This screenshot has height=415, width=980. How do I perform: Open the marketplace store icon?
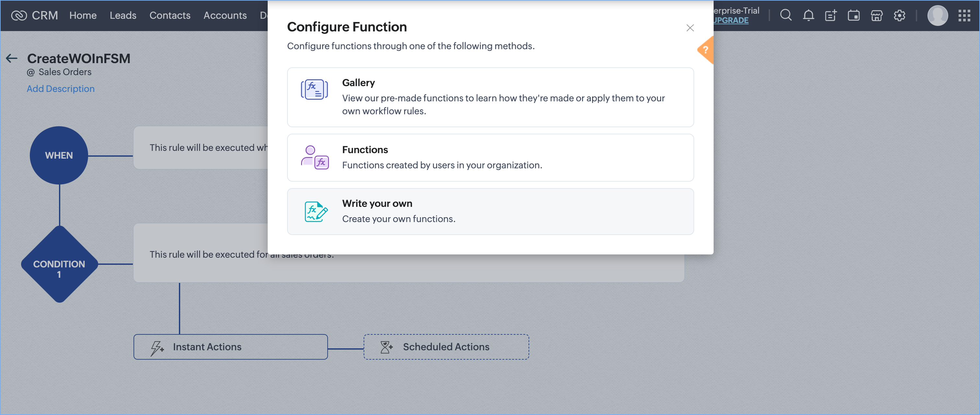877,16
